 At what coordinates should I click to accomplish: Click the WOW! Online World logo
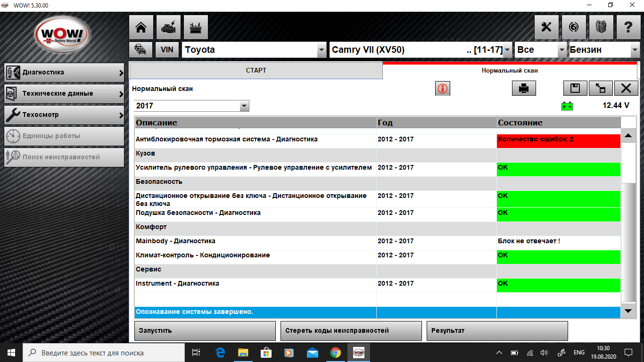click(x=62, y=35)
